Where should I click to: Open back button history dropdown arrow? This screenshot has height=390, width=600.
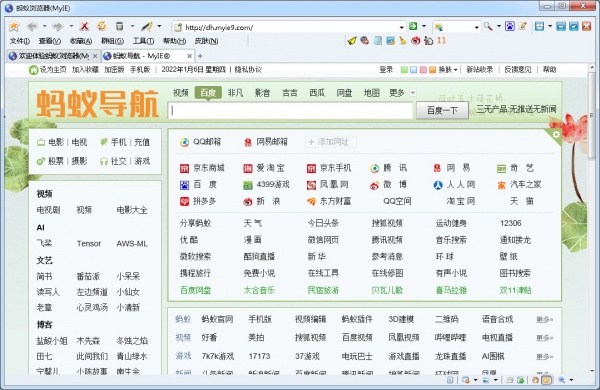tap(44, 26)
